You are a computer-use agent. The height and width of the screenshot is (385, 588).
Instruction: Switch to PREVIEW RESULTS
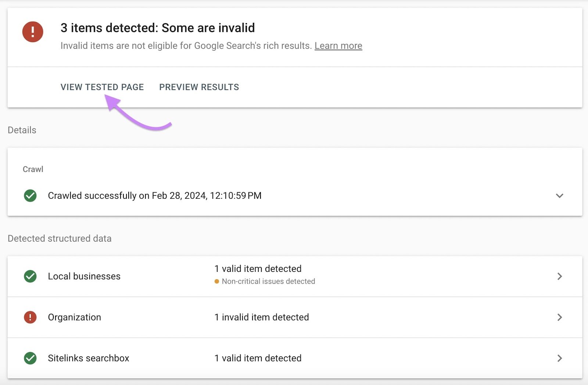click(199, 87)
